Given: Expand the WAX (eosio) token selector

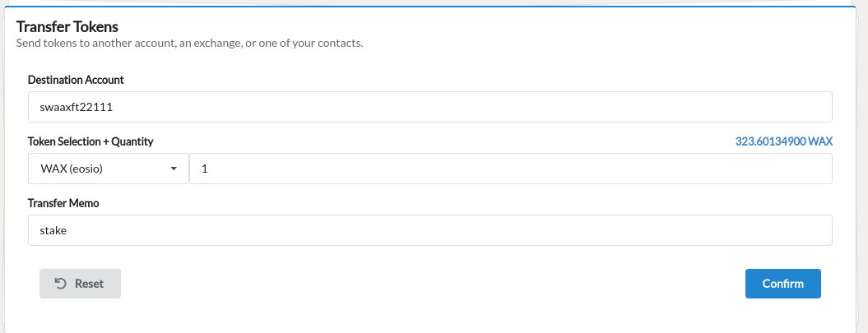Looking at the screenshot, I should [109, 169].
